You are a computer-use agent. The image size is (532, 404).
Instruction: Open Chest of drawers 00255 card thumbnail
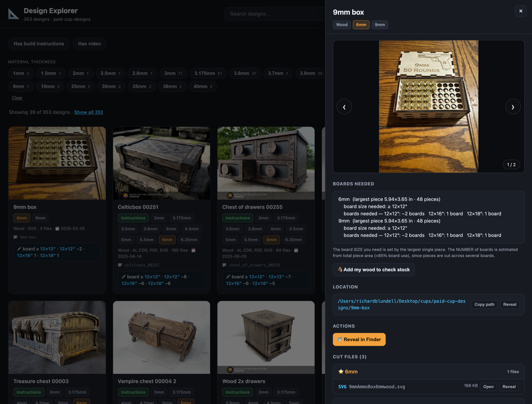[x=266, y=163]
